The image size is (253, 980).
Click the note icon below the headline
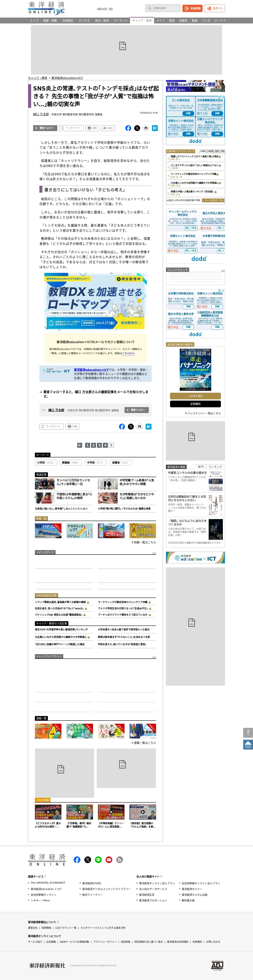(x=146, y=128)
